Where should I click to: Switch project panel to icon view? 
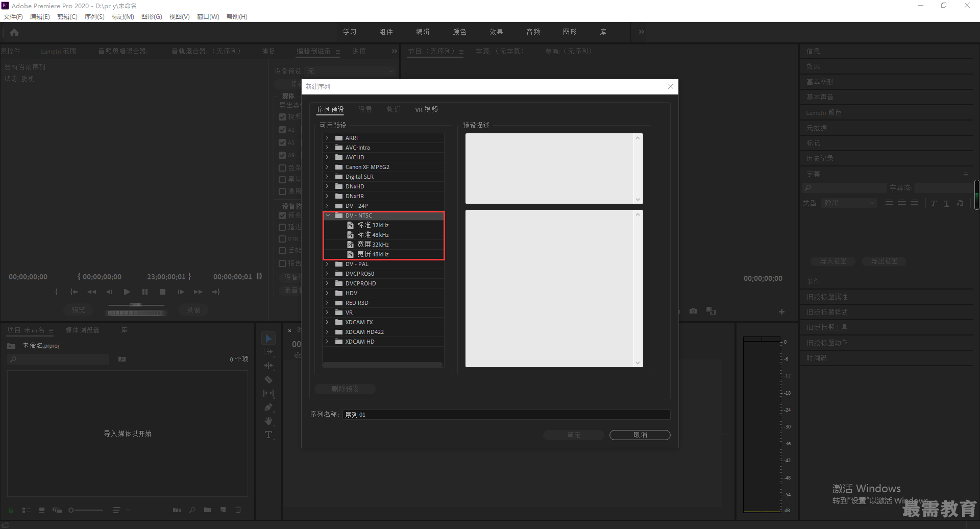42,510
